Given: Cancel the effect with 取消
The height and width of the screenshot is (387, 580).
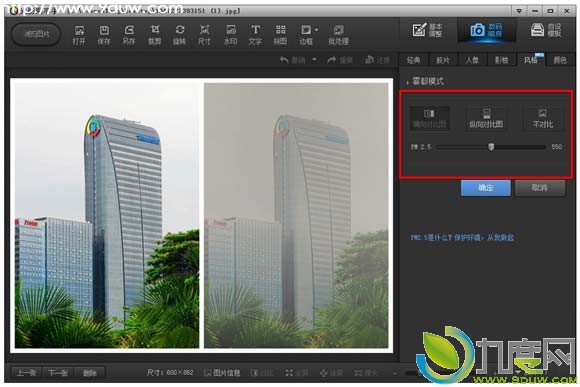Looking at the screenshot, I should (x=540, y=188).
